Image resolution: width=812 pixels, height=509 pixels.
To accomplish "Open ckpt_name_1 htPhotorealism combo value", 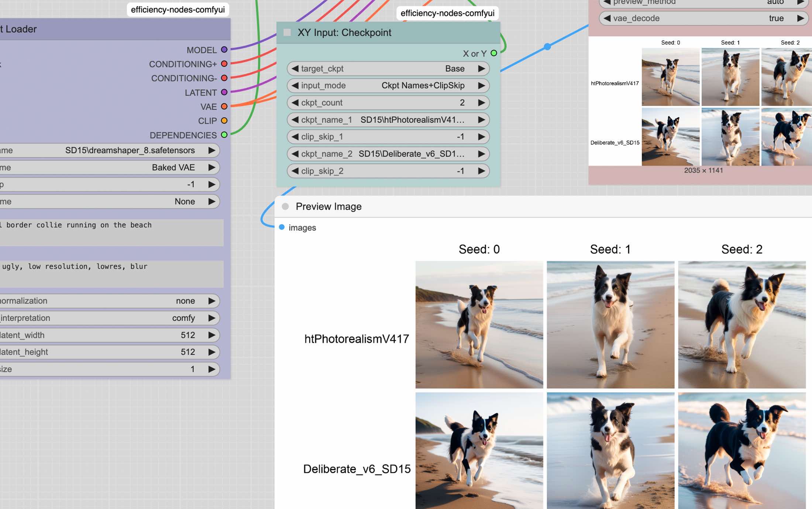I will tap(412, 120).
